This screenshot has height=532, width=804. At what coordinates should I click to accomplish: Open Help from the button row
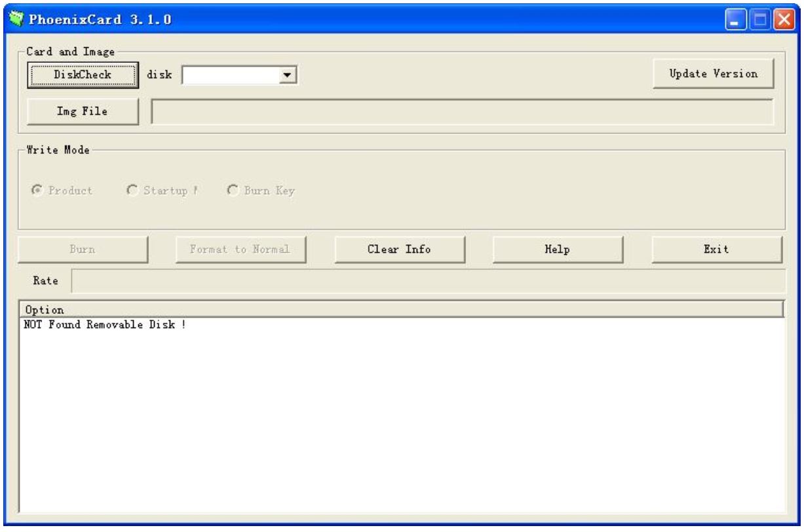tap(557, 250)
